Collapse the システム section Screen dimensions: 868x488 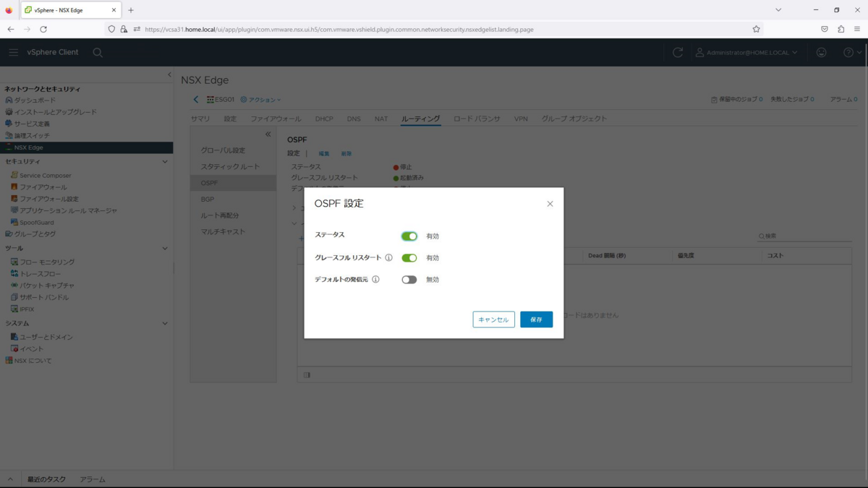[x=165, y=324]
